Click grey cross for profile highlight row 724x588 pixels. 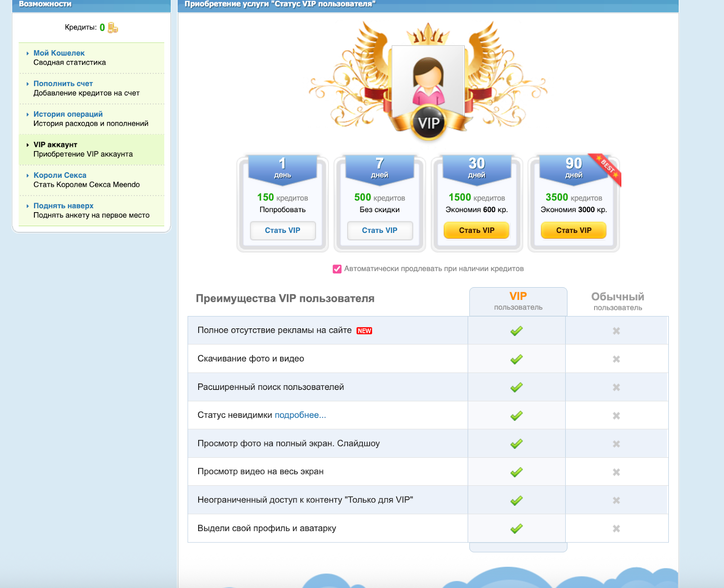[616, 529]
